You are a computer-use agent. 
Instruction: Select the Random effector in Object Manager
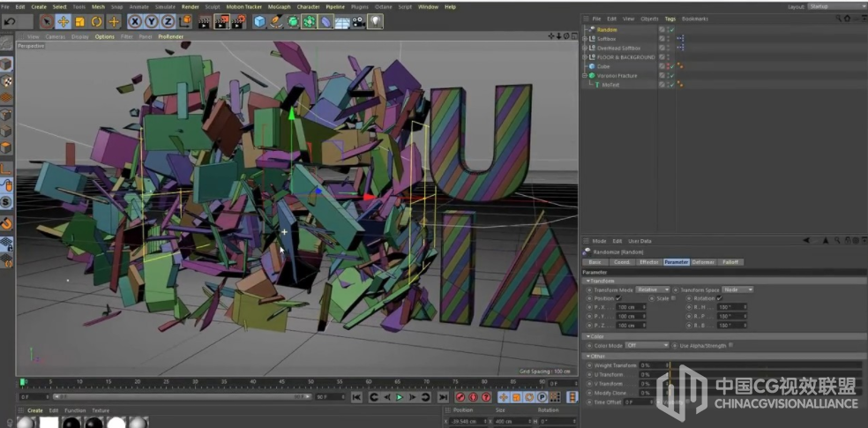pos(607,30)
